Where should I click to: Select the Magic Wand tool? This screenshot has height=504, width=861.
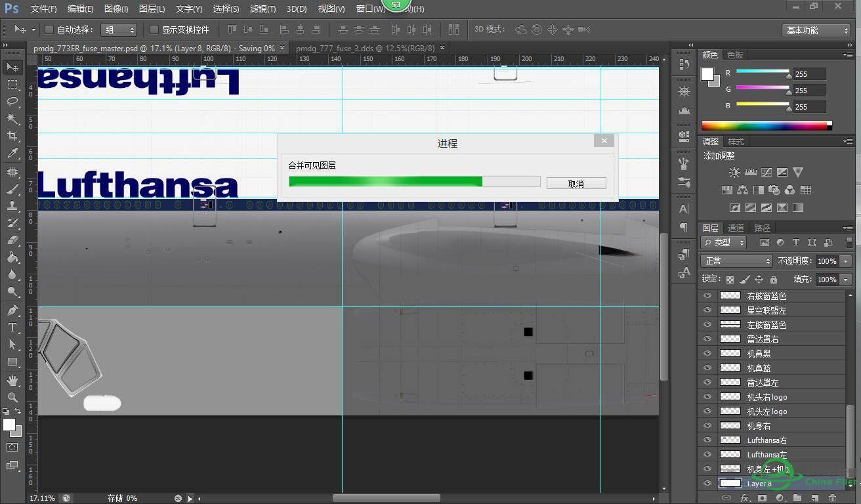pyautogui.click(x=12, y=119)
